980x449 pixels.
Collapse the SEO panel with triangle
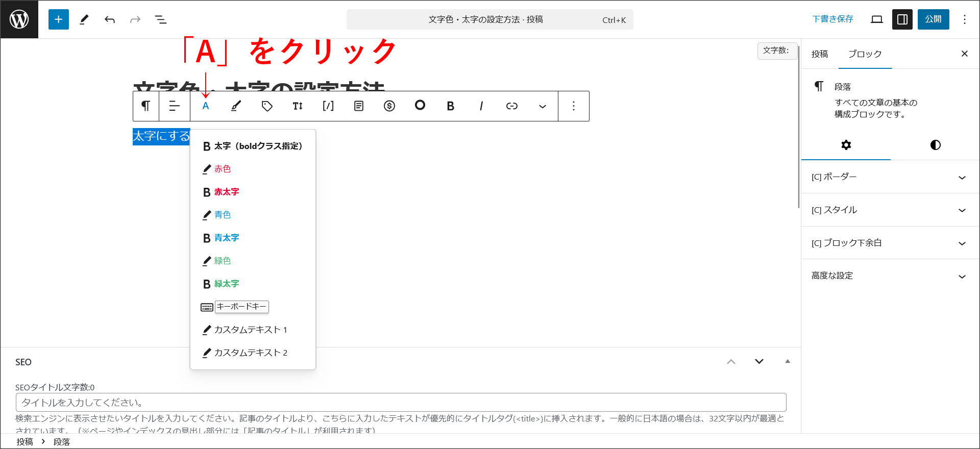point(788,361)
